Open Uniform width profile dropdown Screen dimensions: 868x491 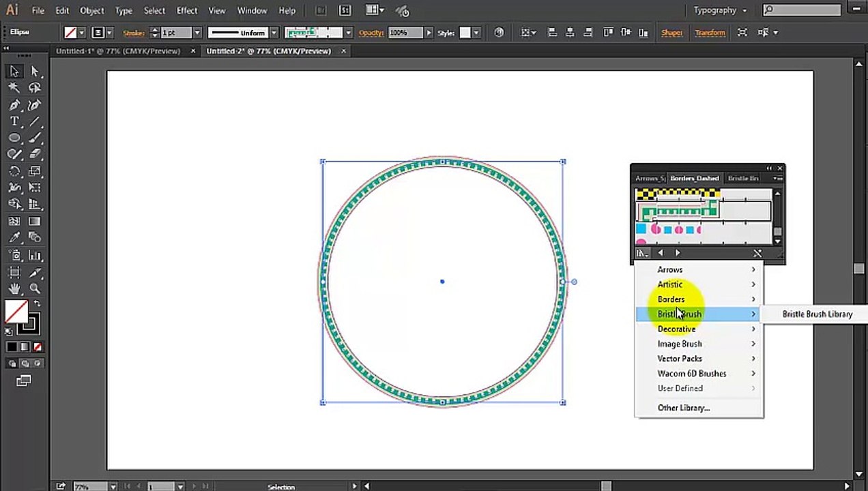274,33
